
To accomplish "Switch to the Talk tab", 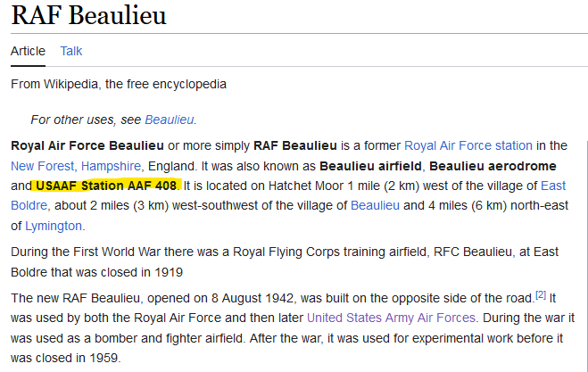I will 71,51.
